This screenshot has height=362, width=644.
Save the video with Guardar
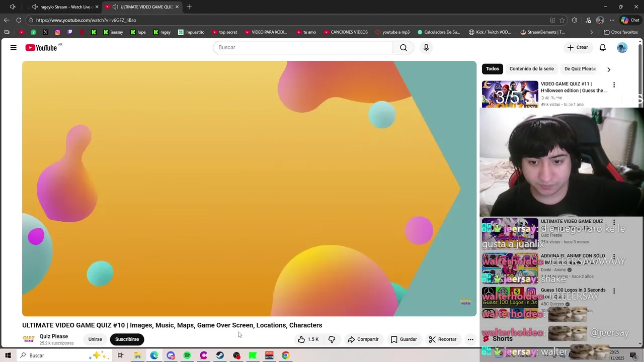tap(404, 339)
